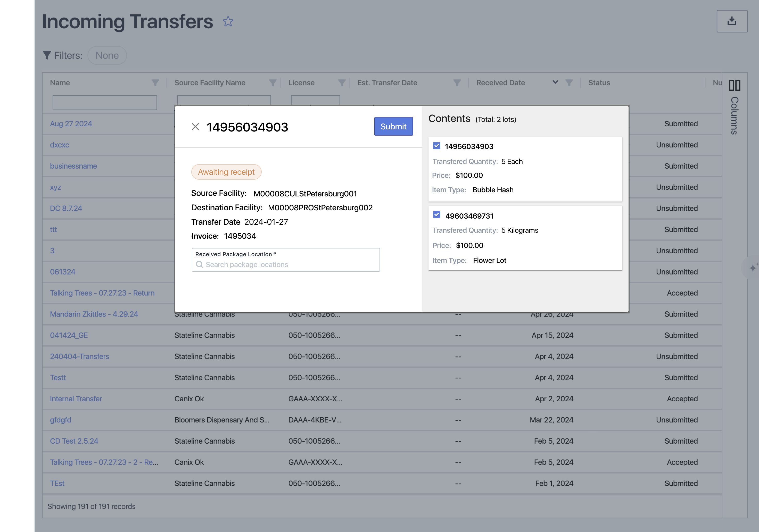
Task: Open the Internal Transfer link
Action: [x=76, y=398]
